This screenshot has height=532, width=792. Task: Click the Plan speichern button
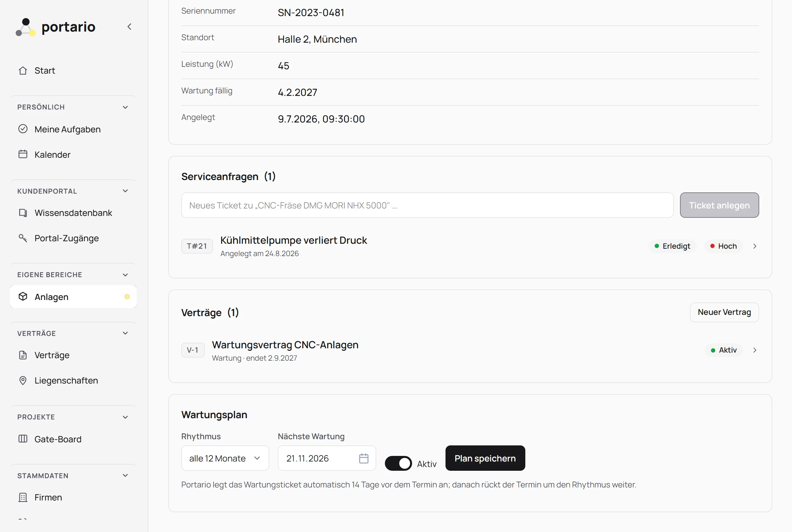[x=485, y=458]
